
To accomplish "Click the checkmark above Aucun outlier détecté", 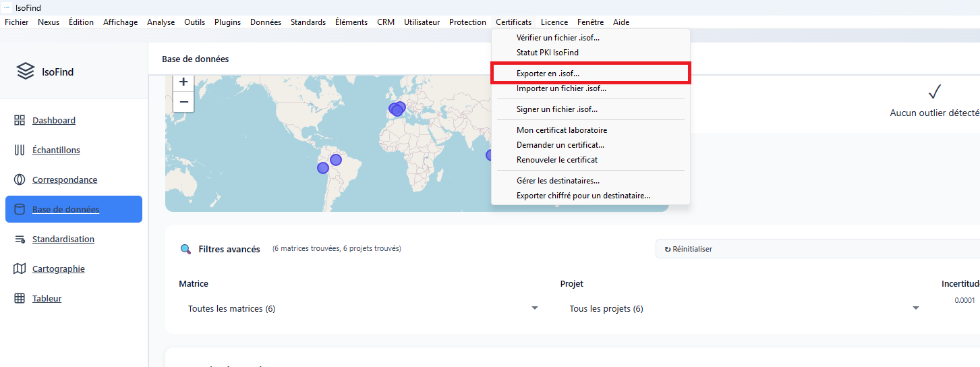I will point(934,92).
